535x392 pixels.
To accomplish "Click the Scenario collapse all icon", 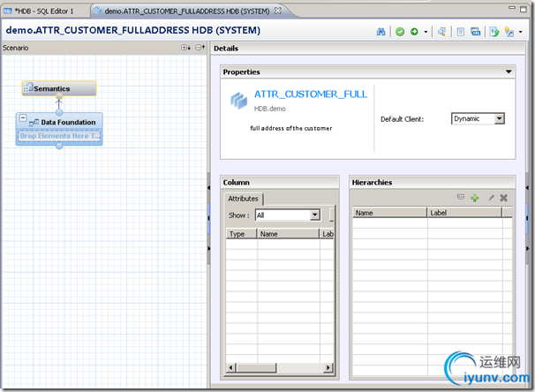I will point(200,48).
